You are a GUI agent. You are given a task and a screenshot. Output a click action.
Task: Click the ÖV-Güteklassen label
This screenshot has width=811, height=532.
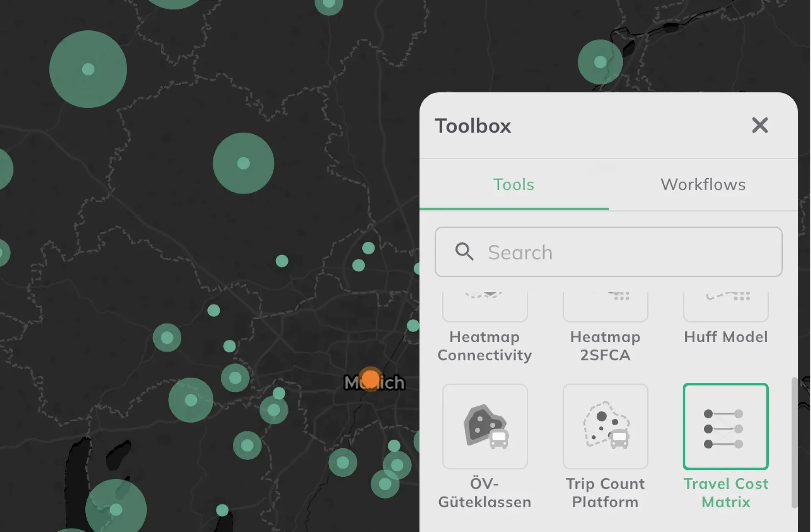coord(485,493)
